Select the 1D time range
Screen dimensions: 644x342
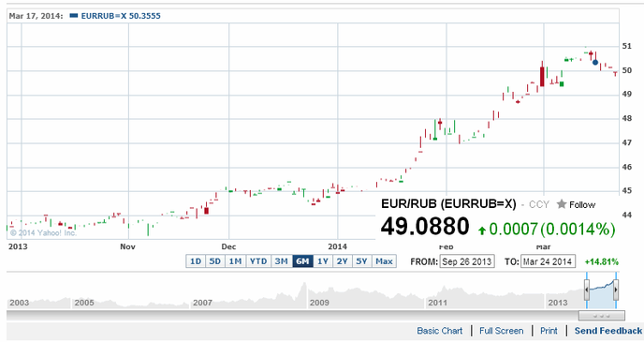pyautogui.click(x=196, y=261)
